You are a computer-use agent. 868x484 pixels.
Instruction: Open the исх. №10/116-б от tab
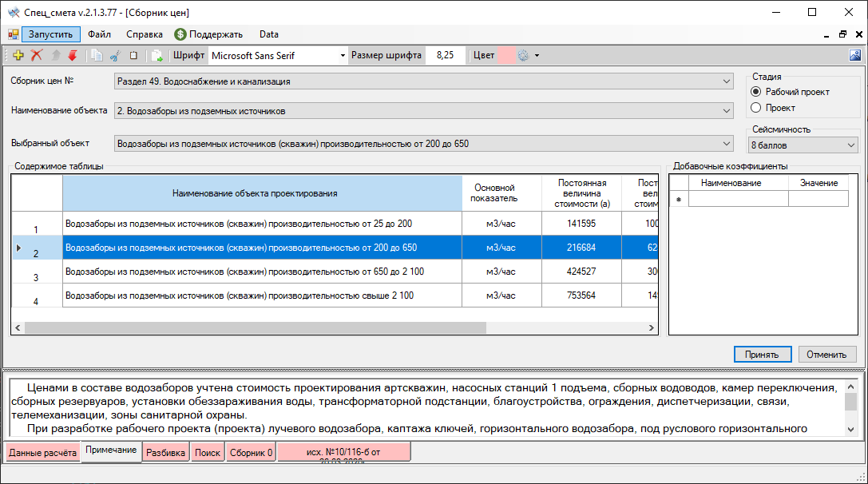[344, 452]
